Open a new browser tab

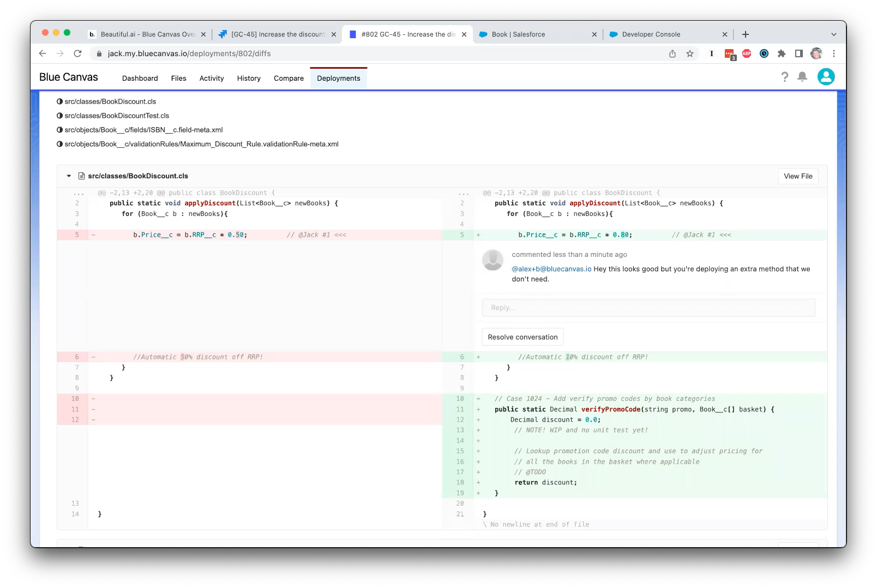746,34
